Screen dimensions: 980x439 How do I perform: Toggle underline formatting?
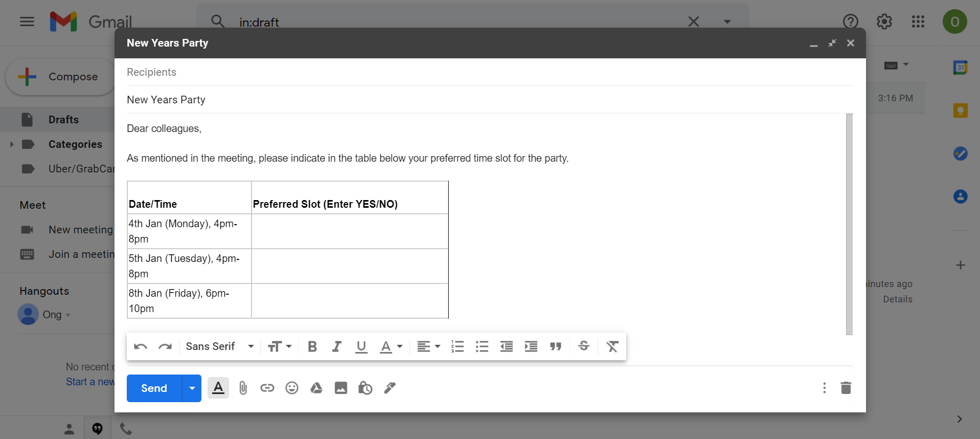[361, 347]
